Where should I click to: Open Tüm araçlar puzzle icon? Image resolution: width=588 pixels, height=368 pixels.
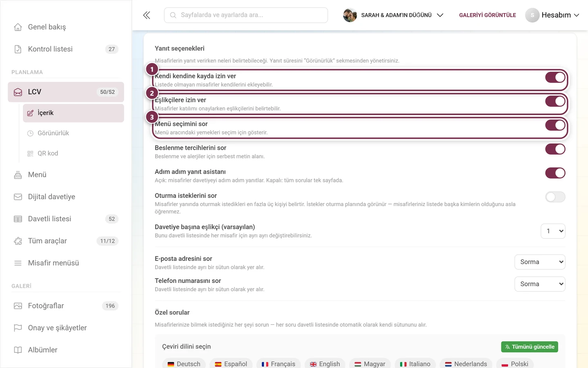(x=18, y=241)
